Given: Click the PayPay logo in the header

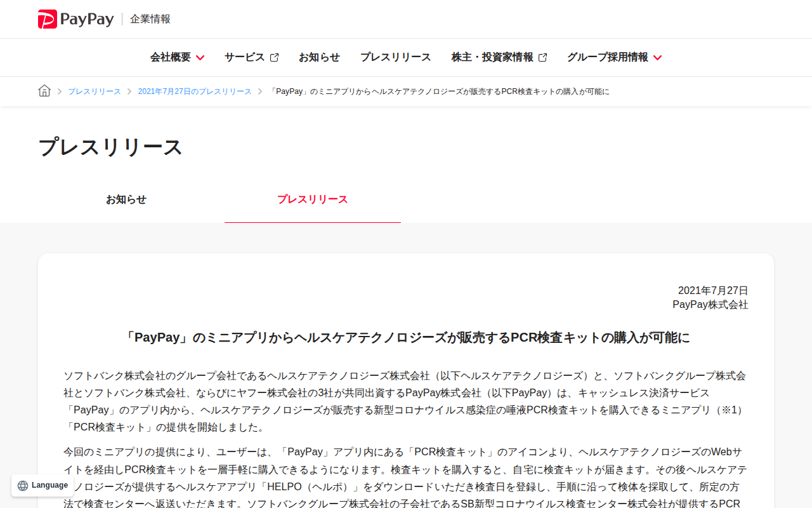Looking at the screenshot, I should pos(75,19).
